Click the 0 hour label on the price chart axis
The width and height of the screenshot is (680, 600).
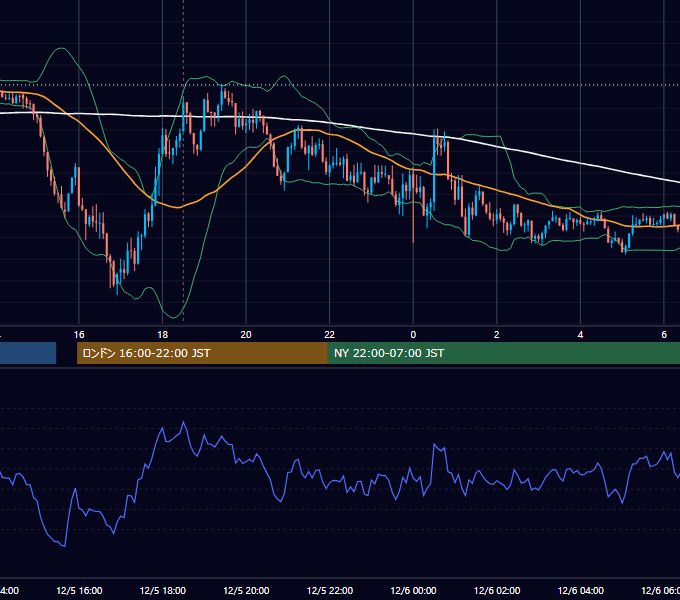(413, 335)
